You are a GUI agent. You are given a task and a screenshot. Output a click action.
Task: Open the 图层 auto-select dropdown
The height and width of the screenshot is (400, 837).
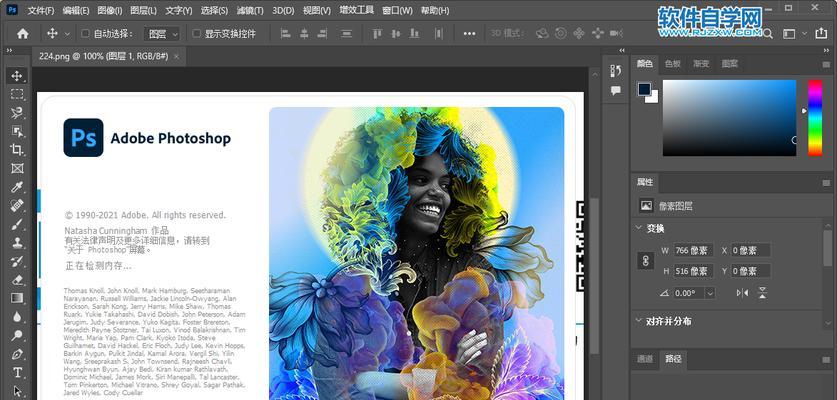point(162,34)
